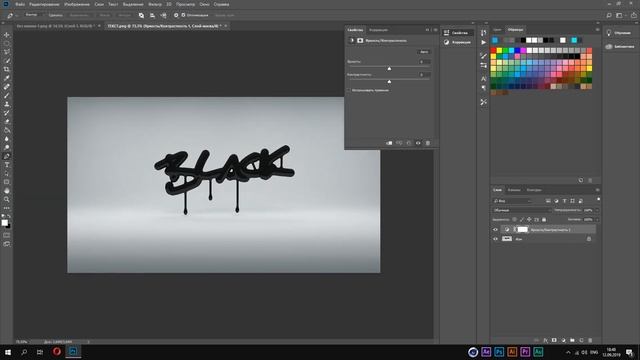Open the search icon in options bar
The image size is (640, 360).
click(609, 15)
